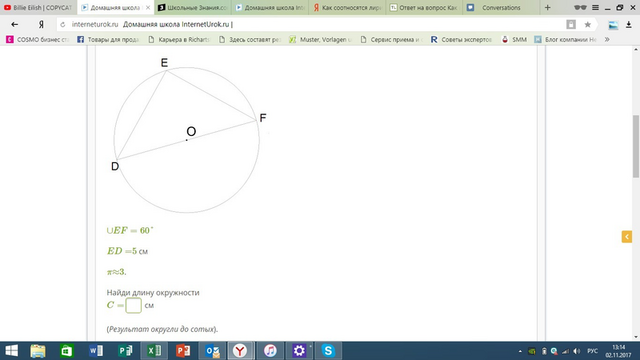
Task: Click the page vertical scrollbar thumb
Action: 636,146
